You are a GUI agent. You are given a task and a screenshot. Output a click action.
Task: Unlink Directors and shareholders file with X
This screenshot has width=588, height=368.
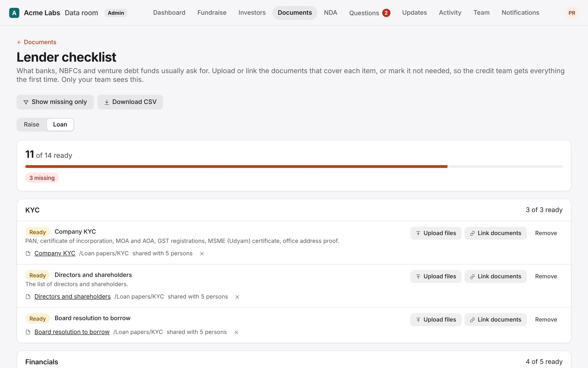tap(237, 297)
